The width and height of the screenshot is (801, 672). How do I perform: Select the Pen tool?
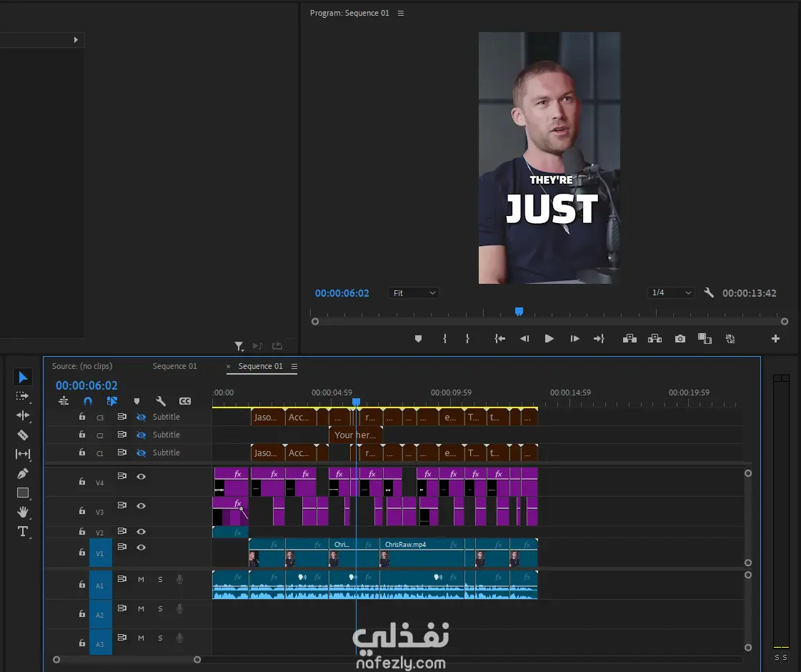(x=23, y=473)
